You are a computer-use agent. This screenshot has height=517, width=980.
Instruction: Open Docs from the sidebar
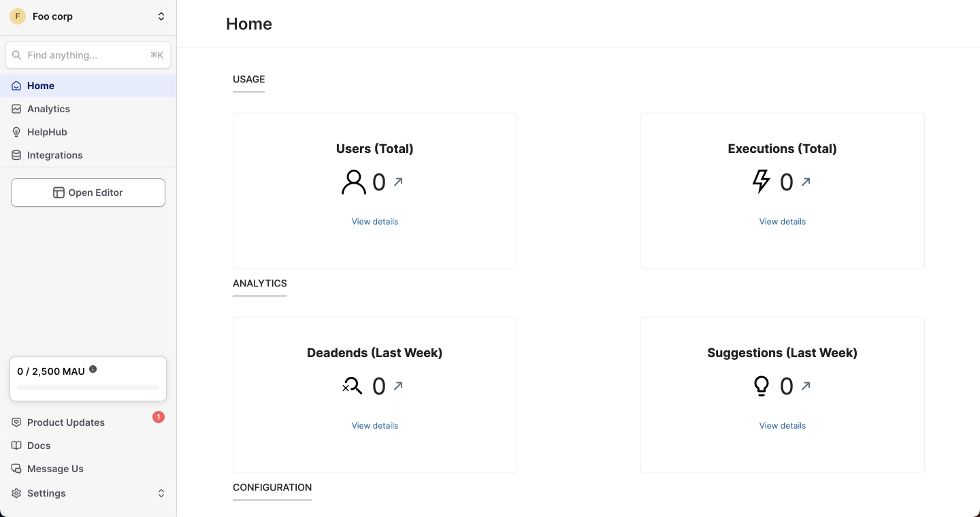click(39, 446)
